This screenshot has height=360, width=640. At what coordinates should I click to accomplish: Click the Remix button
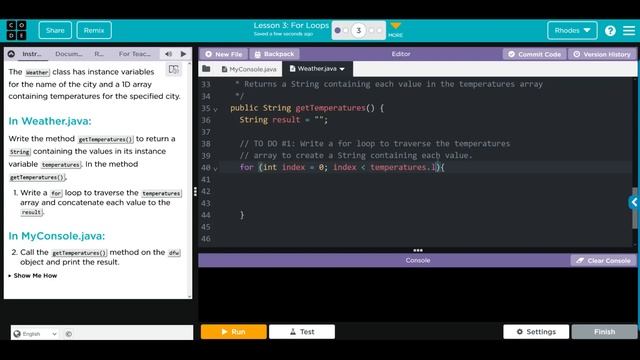(94, 31)
